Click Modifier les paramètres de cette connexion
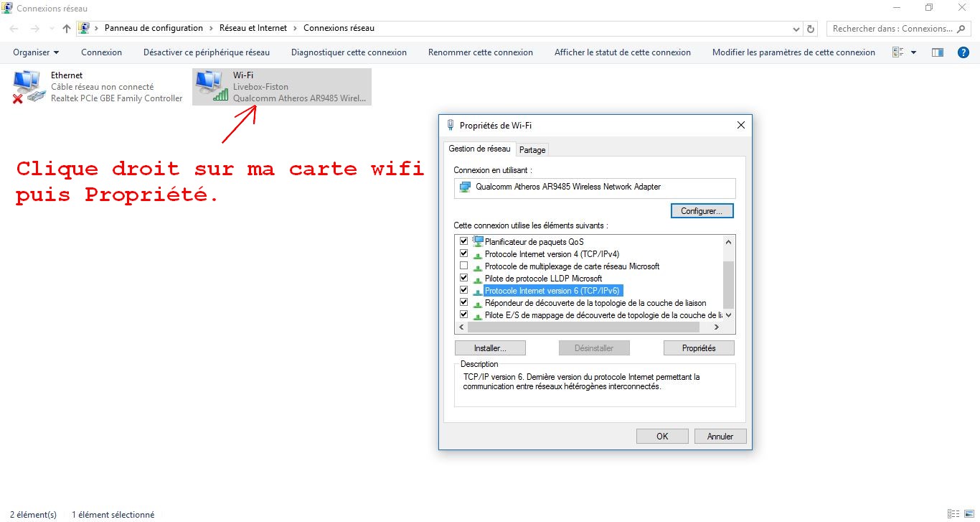 (793, 52)
